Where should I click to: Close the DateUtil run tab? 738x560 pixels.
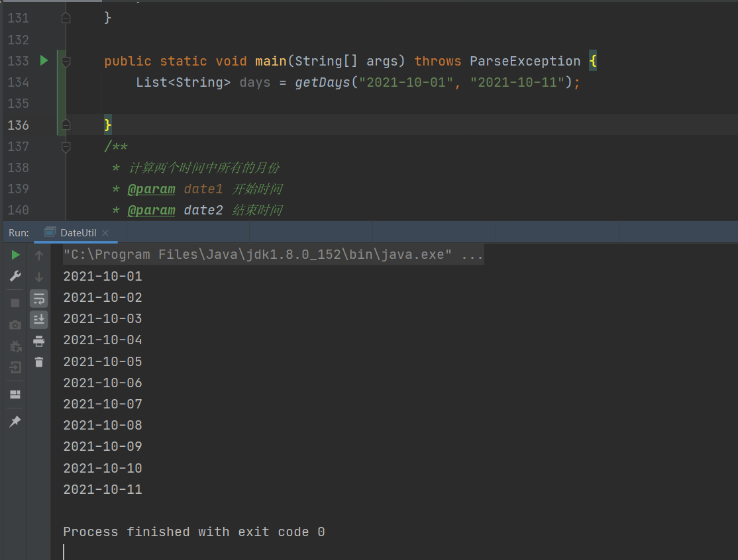(x=105, y=233)
